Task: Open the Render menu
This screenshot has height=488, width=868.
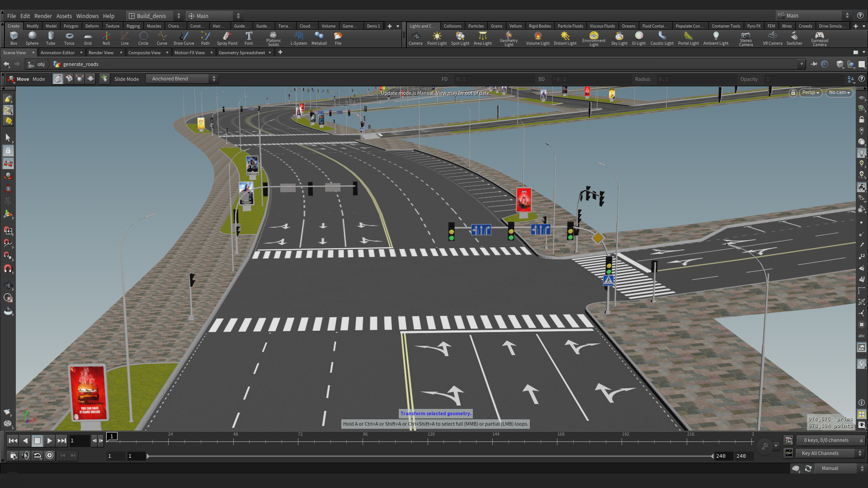Action: pos(43,16)
